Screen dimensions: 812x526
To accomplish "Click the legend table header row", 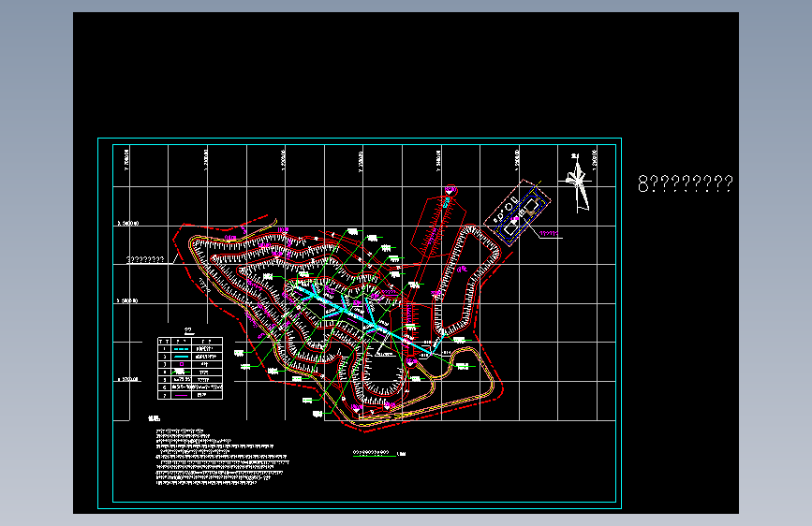I will point(190,342).
